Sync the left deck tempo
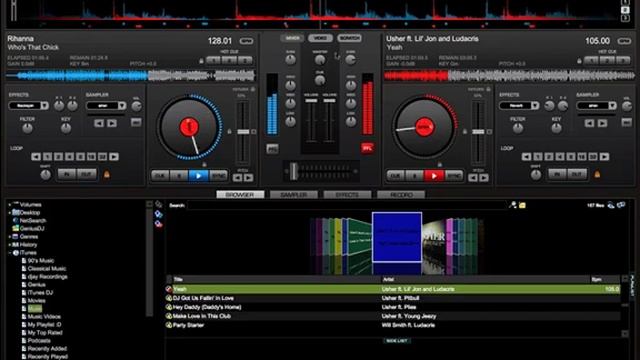The height and width of the screenshot is (360, 640). pos(218,176)
